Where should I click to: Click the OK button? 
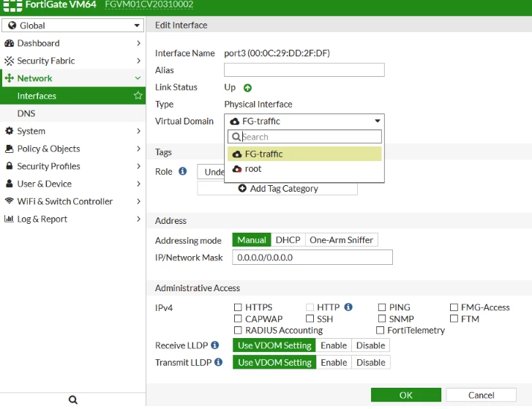click(x=406, y=395)
